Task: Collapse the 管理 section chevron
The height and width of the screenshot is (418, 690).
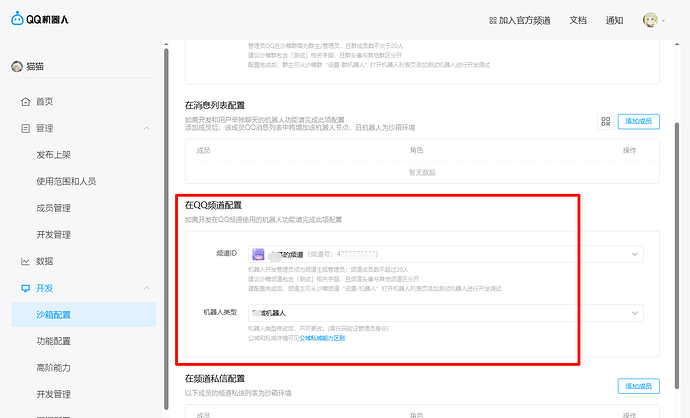Action: point(147,129)
